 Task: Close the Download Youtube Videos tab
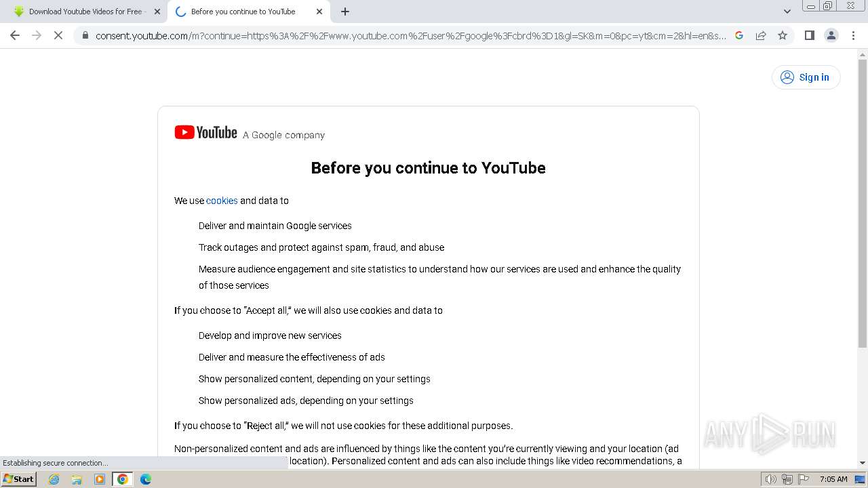tap(157, 12)
